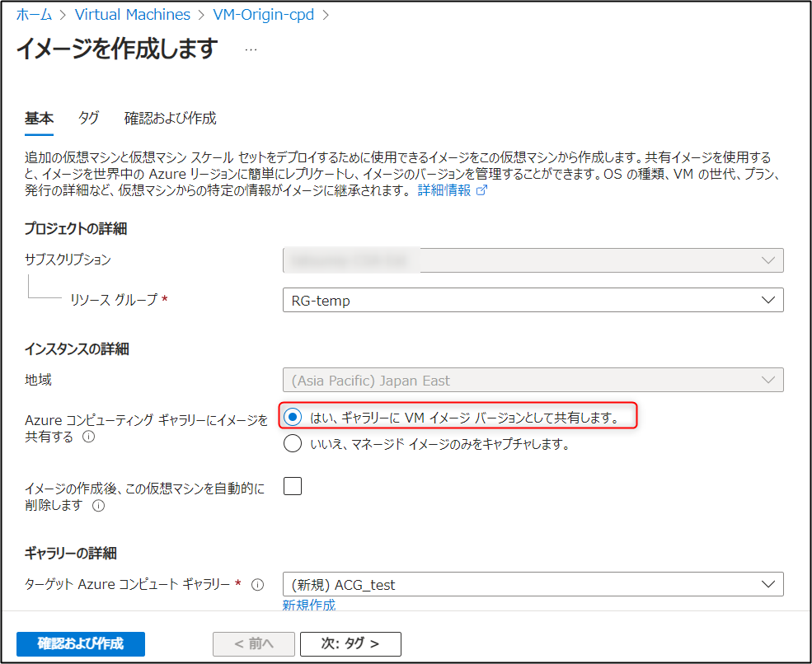This screenshot has height=664, width=812.
Task: Select the 基本 tab
Action: click(x=39, y=118)
